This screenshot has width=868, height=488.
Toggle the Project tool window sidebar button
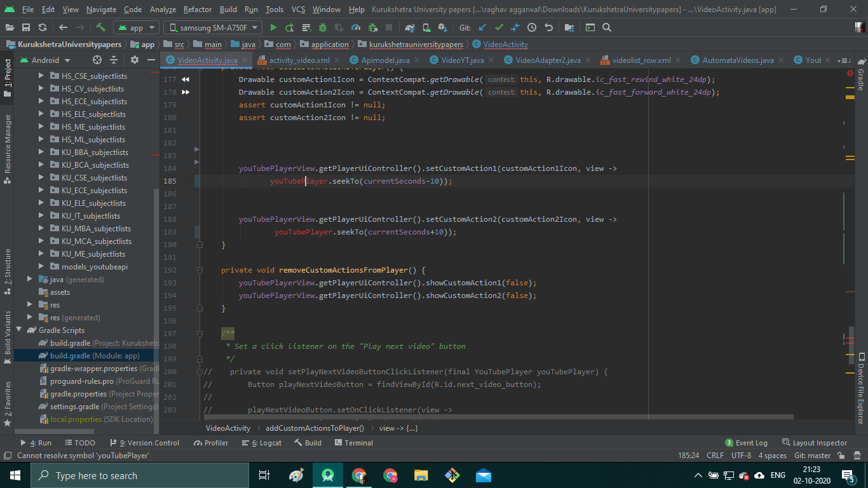point(7,78)
